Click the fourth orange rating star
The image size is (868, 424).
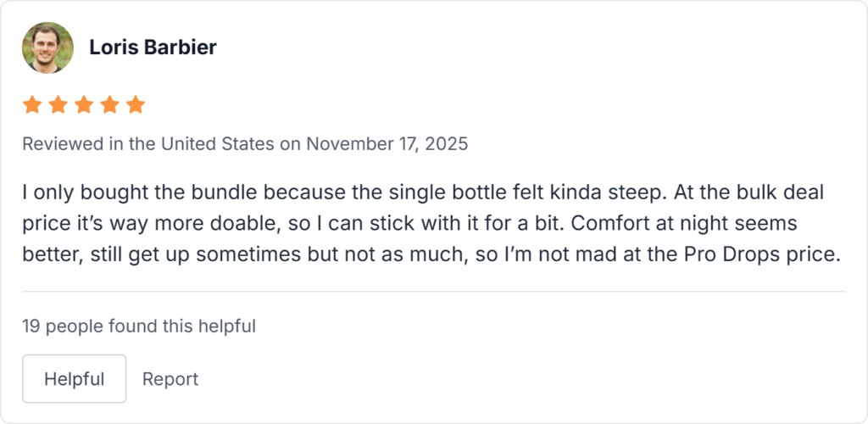click(x=110, y=105)
